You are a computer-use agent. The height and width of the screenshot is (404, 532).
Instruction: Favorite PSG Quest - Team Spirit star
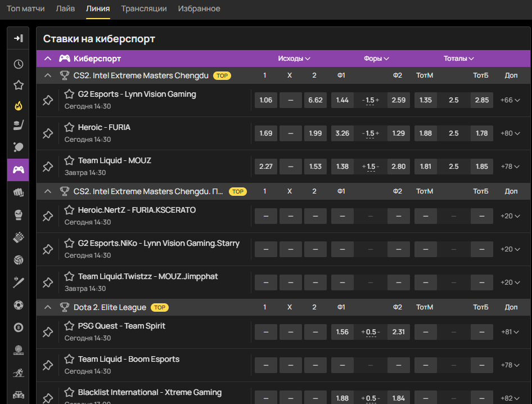coord(69,326)
